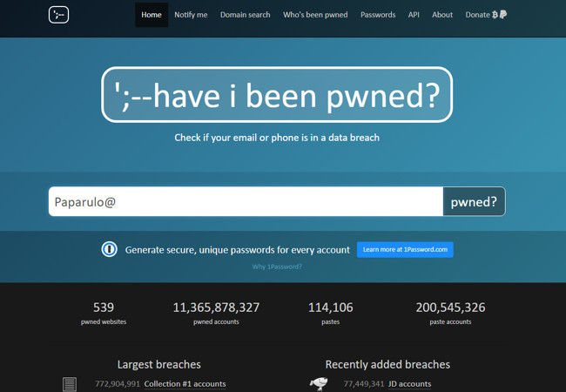
Task: Click the JD breach logo icon
Action: (x=319, y=383)
